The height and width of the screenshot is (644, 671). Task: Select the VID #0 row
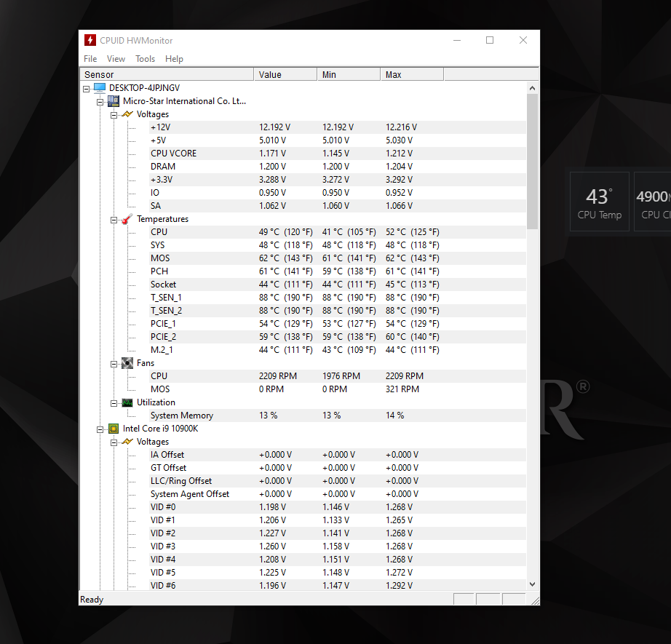[337, 507]
